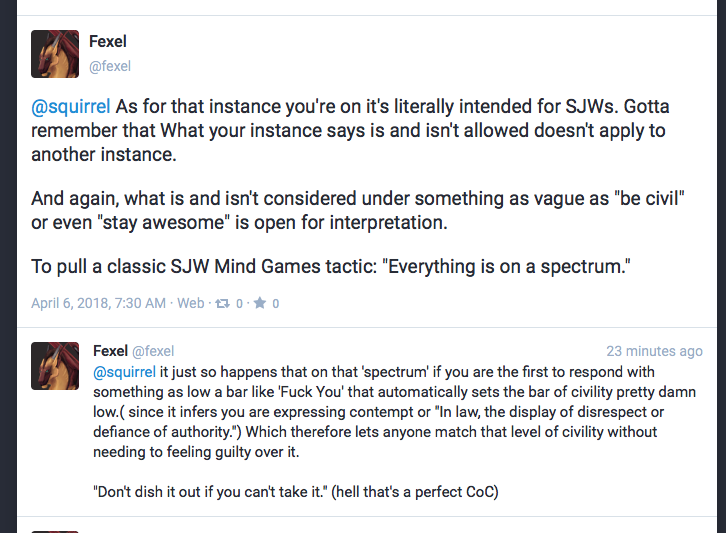
Task: Open the April 6, 2018, 7:30 AM timestamp
Action: [98, 303]
